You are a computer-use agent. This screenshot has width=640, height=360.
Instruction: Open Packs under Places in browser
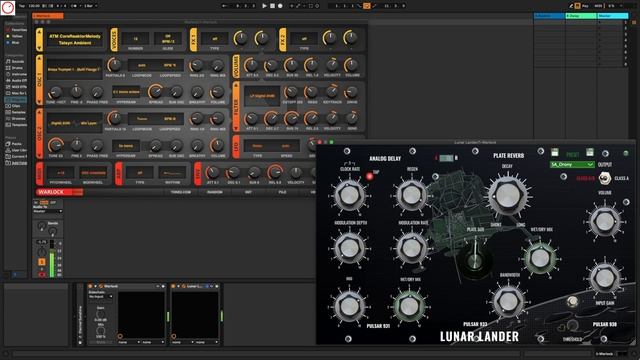click(14, 144)
